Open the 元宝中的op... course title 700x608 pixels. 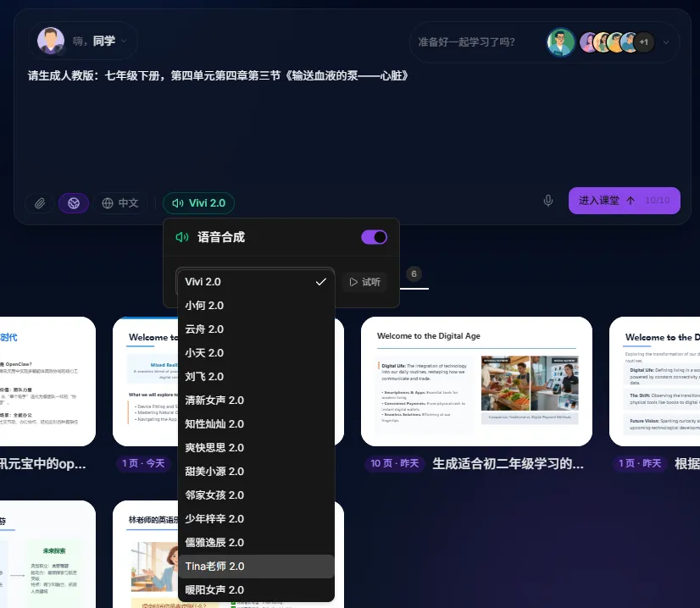43,463
